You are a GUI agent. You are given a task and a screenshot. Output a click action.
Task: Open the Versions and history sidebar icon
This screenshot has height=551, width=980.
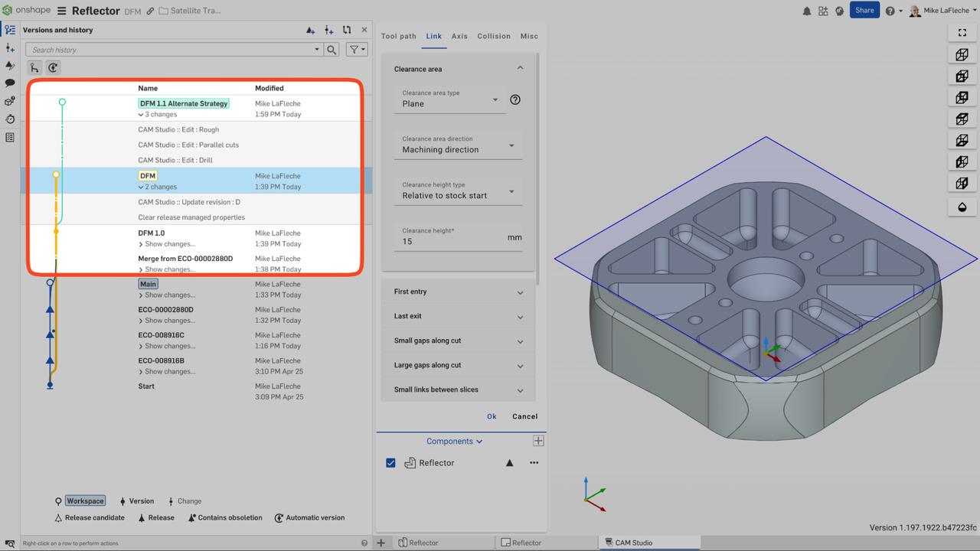click(9, 28)
